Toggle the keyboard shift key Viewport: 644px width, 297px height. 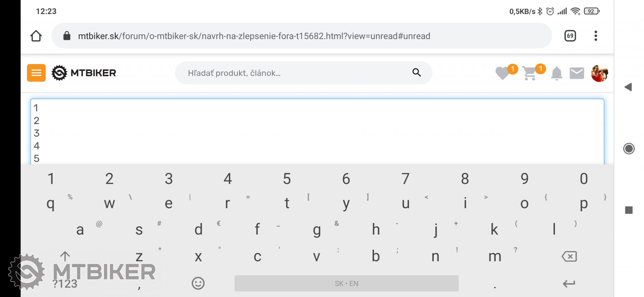click(x=65, y=256)
